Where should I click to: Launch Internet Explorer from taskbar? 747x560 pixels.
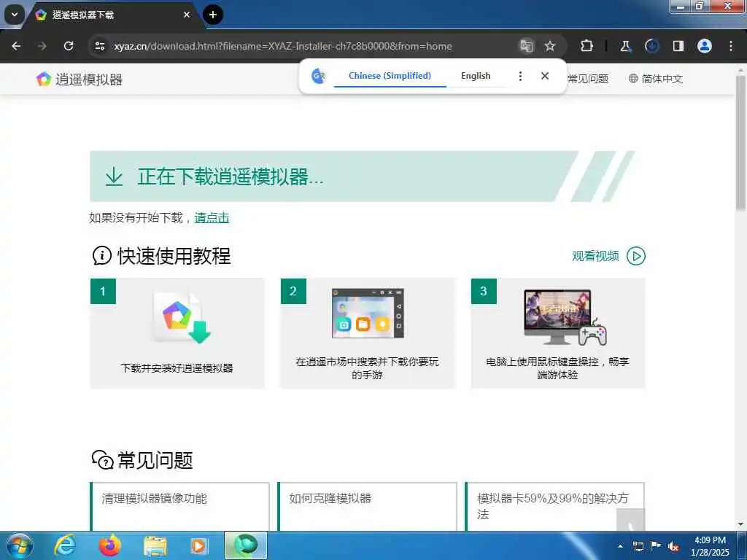click(65, 545)
